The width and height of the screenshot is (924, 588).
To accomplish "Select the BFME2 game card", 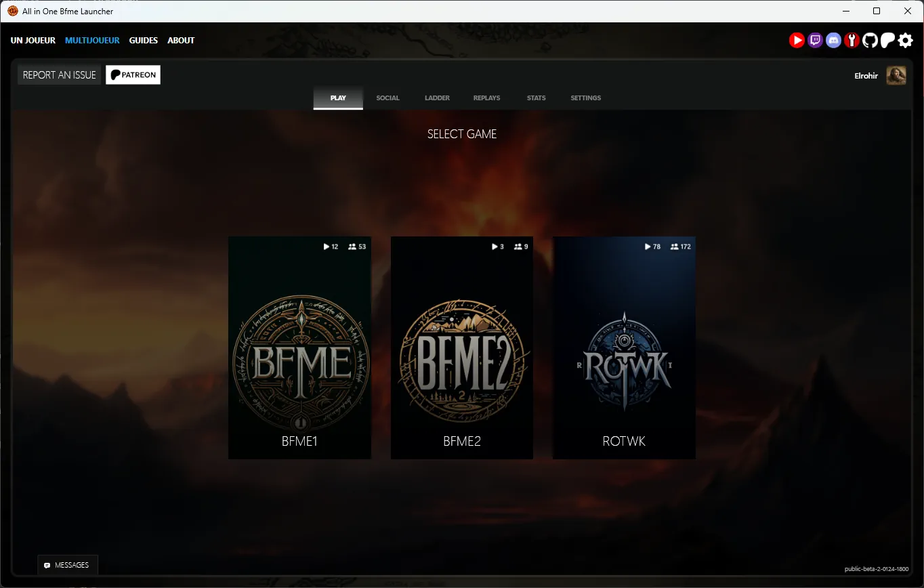I will click(x=462, y=348).
